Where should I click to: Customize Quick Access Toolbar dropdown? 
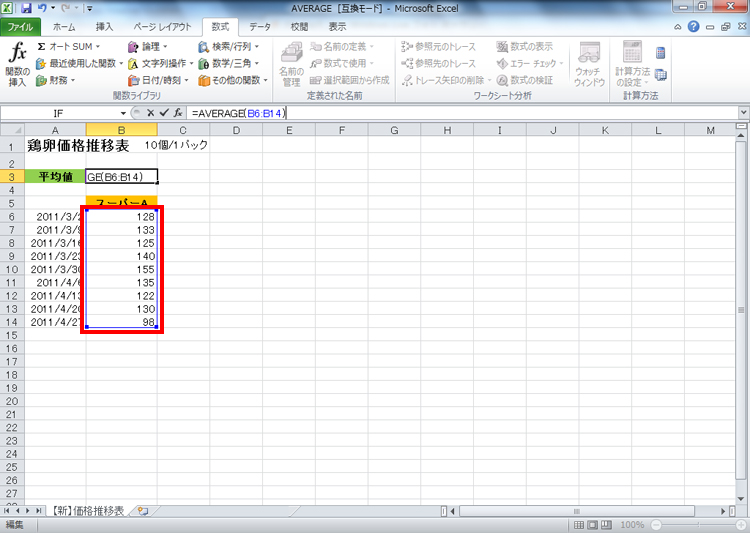(89, 8)
